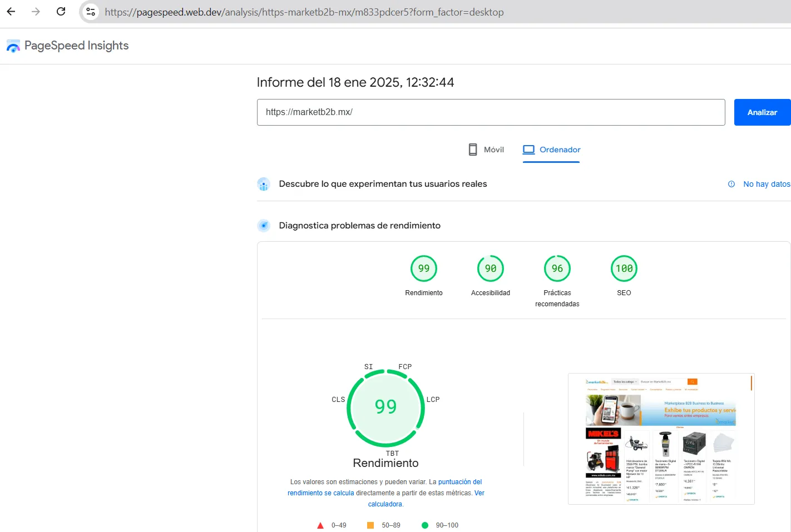Select the Ordenador tab
Image resolution: width=791 pixels, height=532 pixels.
click(x=551, y=150)
